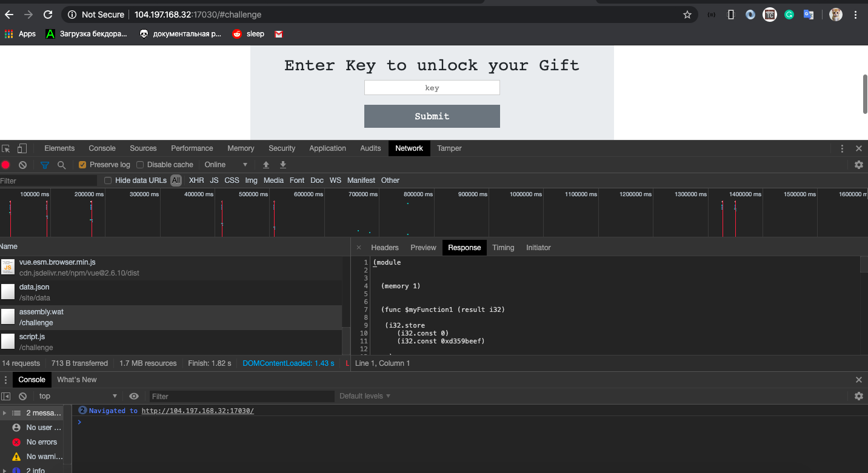Bookmark this page with the star
Viewport: 868px width, 473px height.
(x=687, y=15)
